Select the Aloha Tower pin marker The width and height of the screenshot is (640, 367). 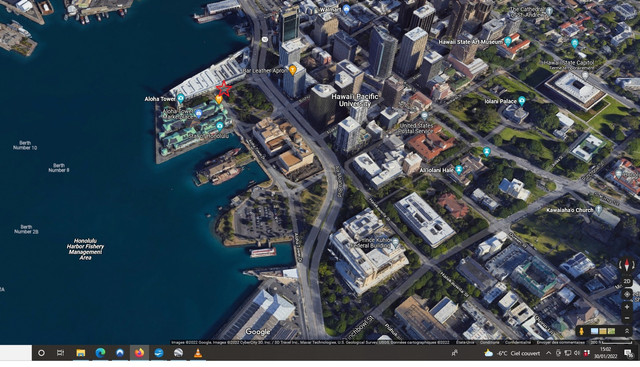[180, 98]
